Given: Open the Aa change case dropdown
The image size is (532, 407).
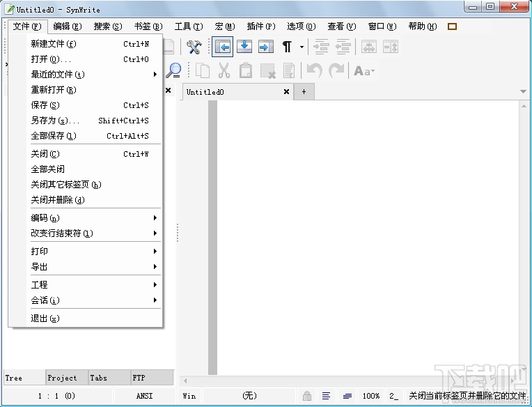Looking at the screenshot, I should coord(364,71).
